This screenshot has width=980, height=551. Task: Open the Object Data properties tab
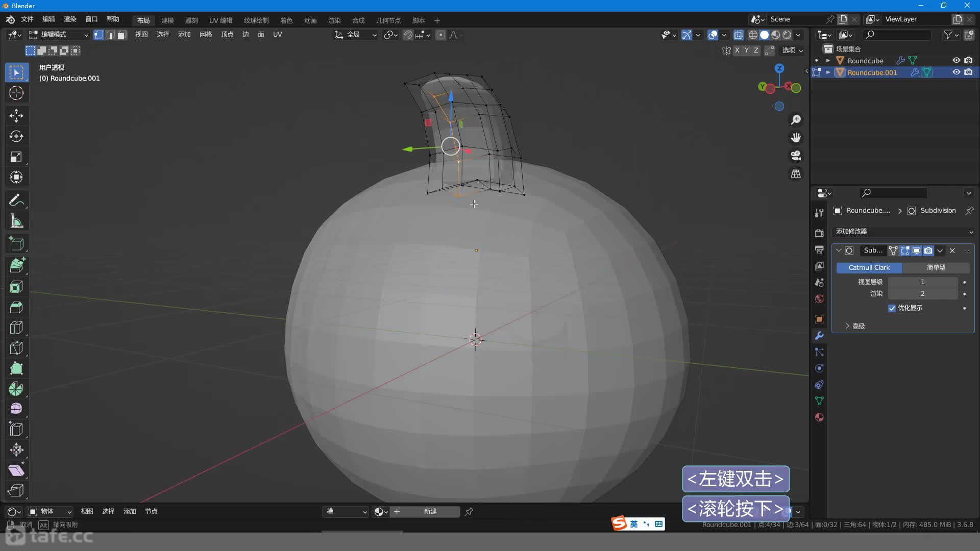(819, 401)
